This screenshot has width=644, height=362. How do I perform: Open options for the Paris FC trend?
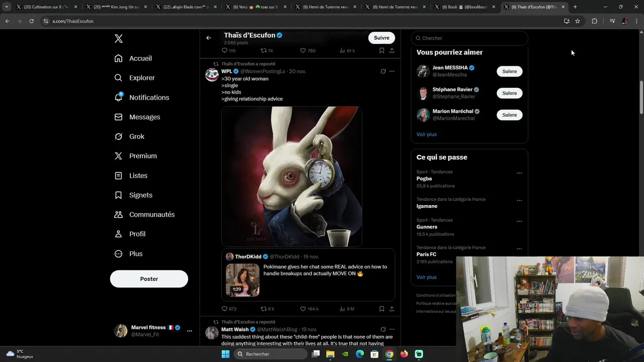click(519, 249)
